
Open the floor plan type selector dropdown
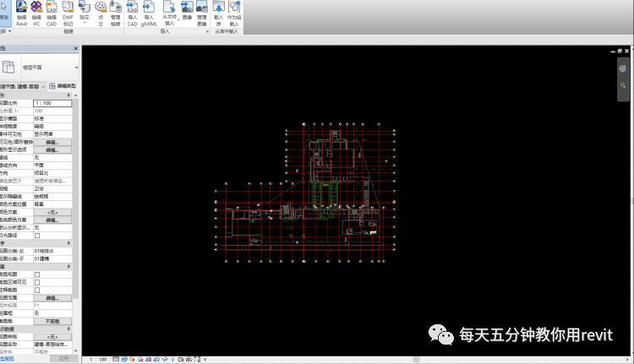click(75, 68)
